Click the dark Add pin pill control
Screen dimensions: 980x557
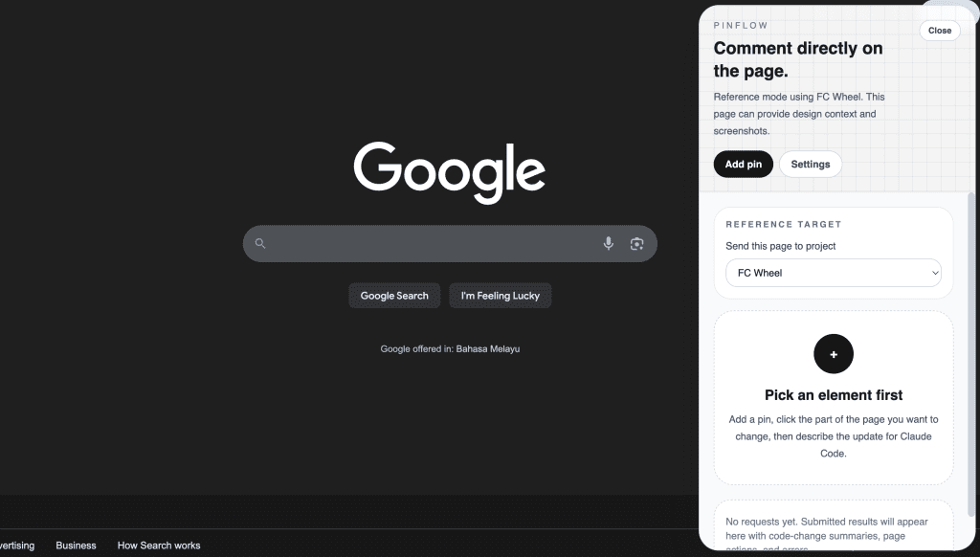click(x=743, y=164)
